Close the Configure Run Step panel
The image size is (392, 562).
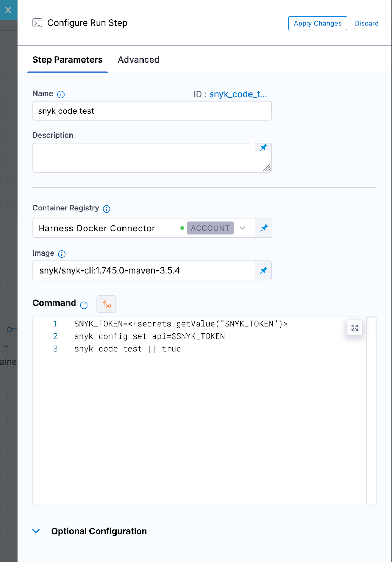pyautogui.click(x=8, y=10)
